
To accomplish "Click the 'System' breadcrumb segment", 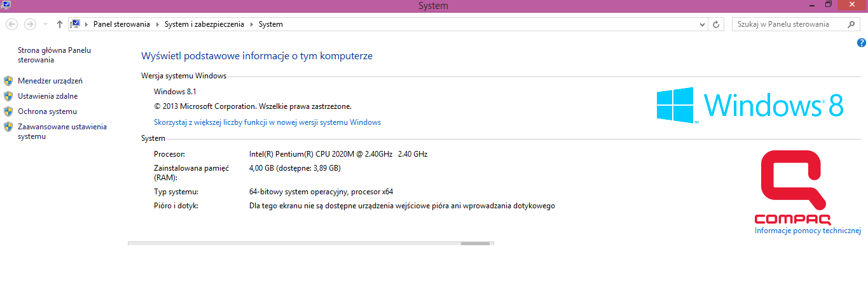I will [271, 24].
